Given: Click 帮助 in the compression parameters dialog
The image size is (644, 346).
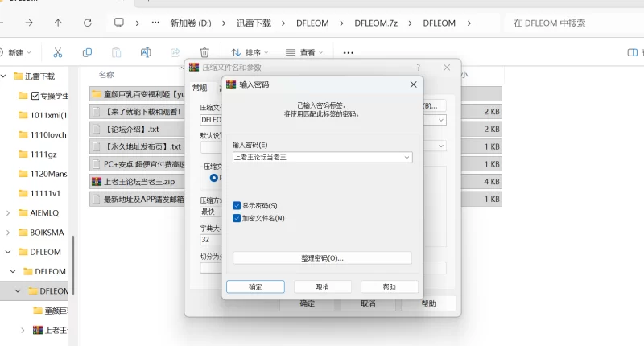Looking at the screenshot, I should coord(428,303).
